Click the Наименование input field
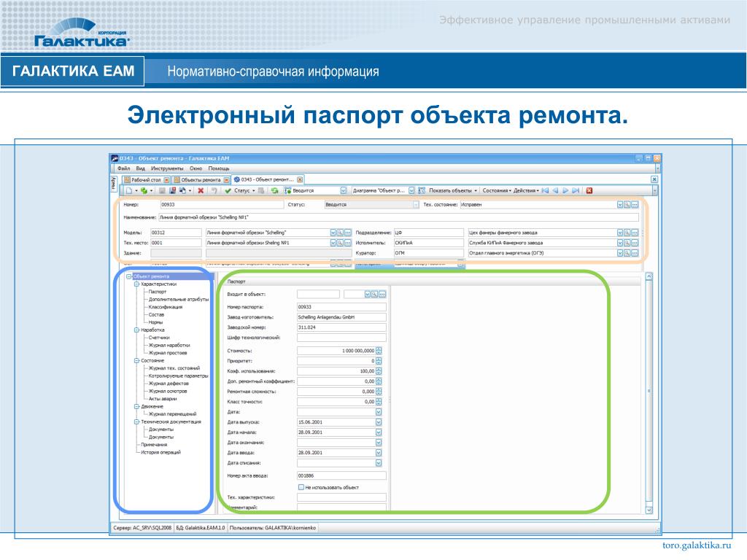 398,217
